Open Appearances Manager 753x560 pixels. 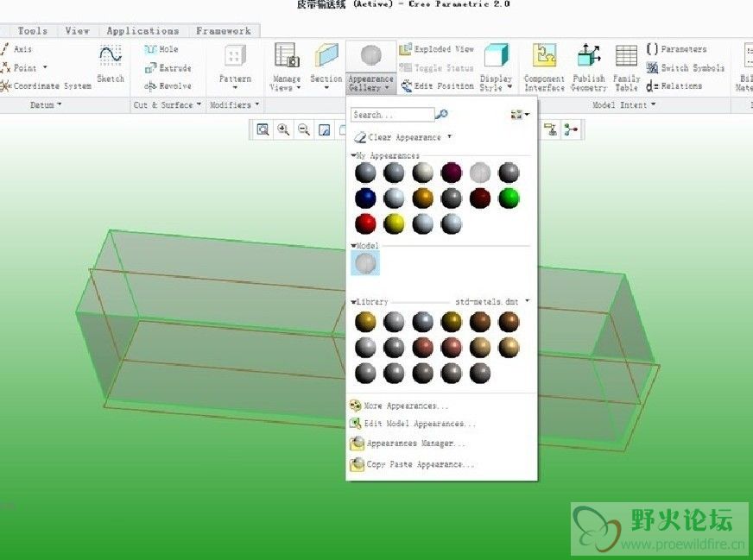click(408, 444)
